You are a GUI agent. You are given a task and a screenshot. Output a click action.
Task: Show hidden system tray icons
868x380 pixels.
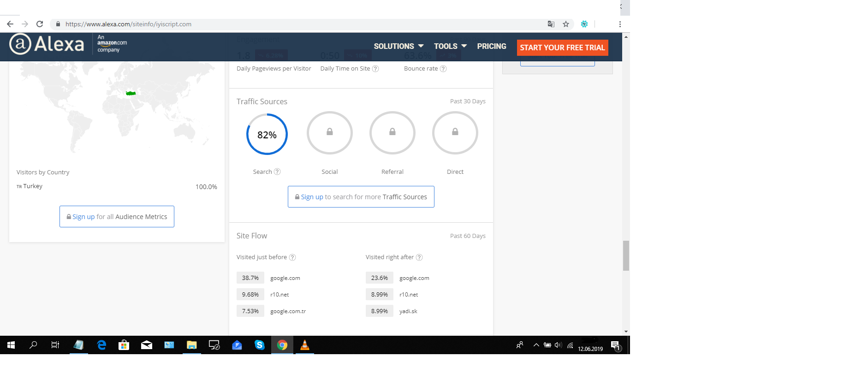[536, 345]
